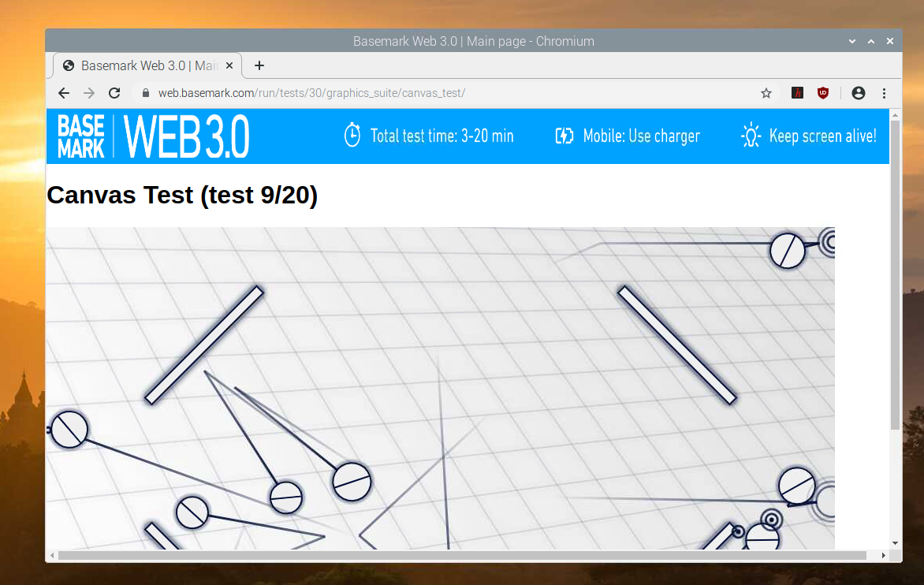Click the vertical scrollbar thumb
The image size is (924, 585).
(895, 275)
